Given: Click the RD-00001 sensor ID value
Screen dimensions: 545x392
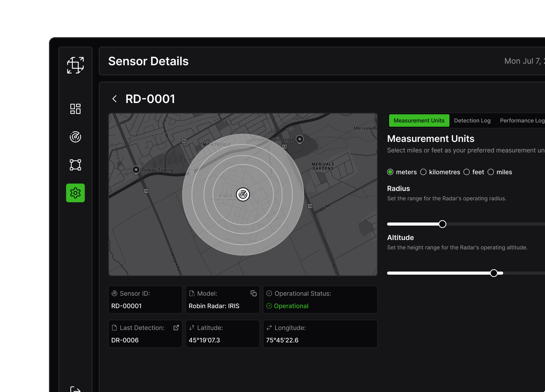Looking at the screenshot, I should pos(126,306).
